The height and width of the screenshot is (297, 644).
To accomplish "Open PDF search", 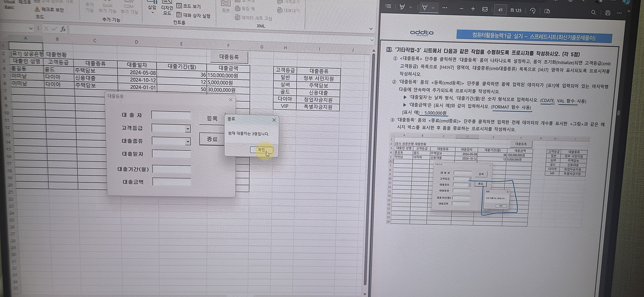I will pos(593,12).
